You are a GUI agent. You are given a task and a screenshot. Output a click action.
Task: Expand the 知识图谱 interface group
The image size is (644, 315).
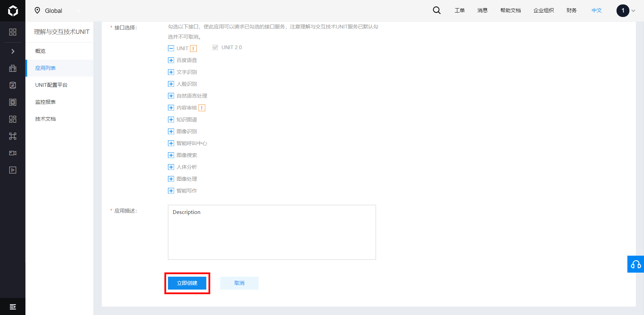[x=171, y=120]
